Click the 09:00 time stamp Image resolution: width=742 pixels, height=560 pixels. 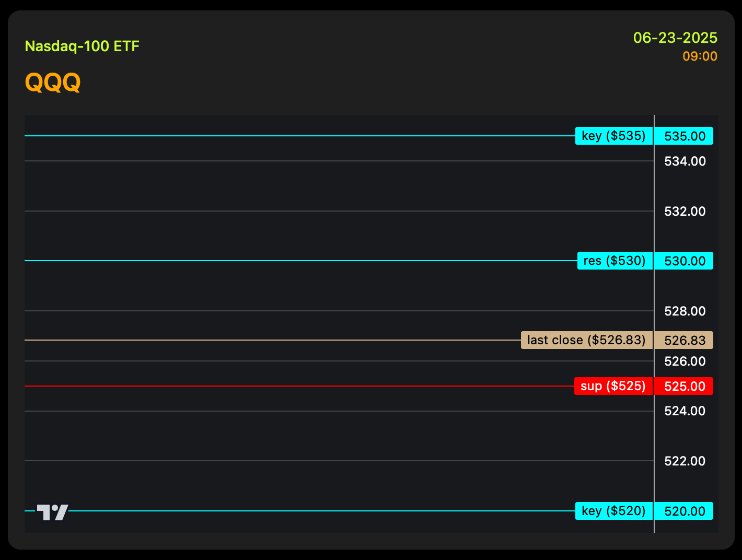tap(700, 56)
